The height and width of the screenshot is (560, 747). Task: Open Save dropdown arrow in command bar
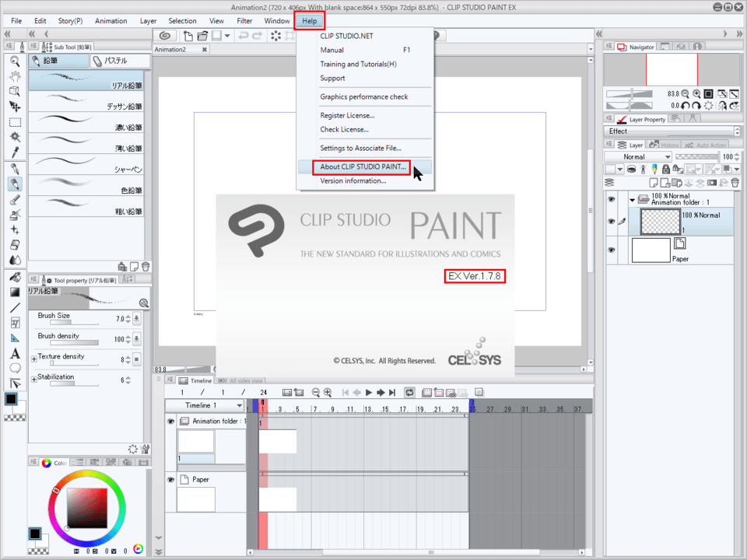tap(227, 36)
